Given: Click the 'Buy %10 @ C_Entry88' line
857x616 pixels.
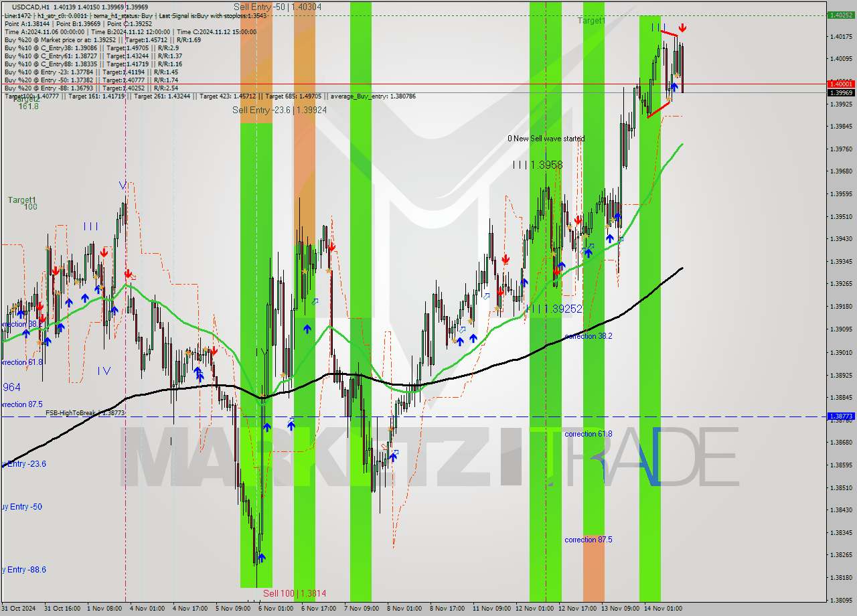Looking at the screenshot, I should click(93, 64).
